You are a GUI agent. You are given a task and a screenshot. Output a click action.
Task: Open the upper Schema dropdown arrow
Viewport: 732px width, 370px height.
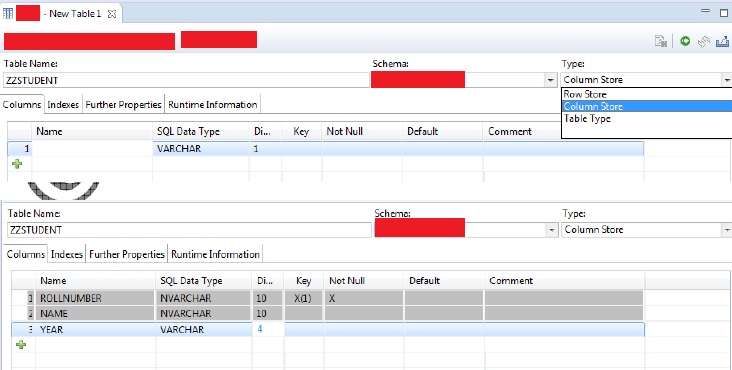click(551, 80)
